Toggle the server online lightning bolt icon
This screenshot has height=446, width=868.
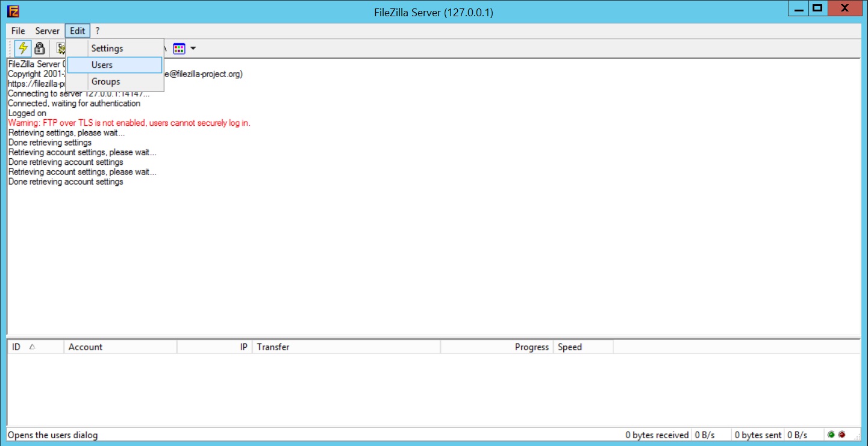coord(22,48)
